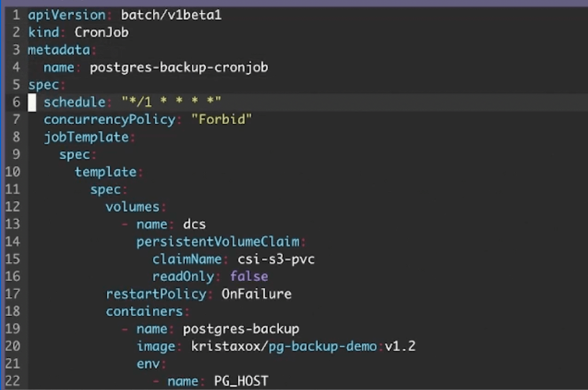This screenshot has width=588, height=390.
Task: Click the postgres-backup-cronjob name value
Action: (179, 67)
